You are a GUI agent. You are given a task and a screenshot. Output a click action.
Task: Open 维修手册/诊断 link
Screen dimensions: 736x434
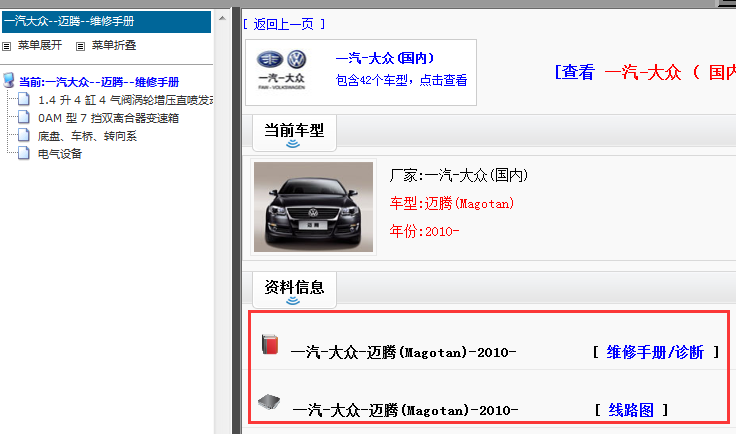655,352
